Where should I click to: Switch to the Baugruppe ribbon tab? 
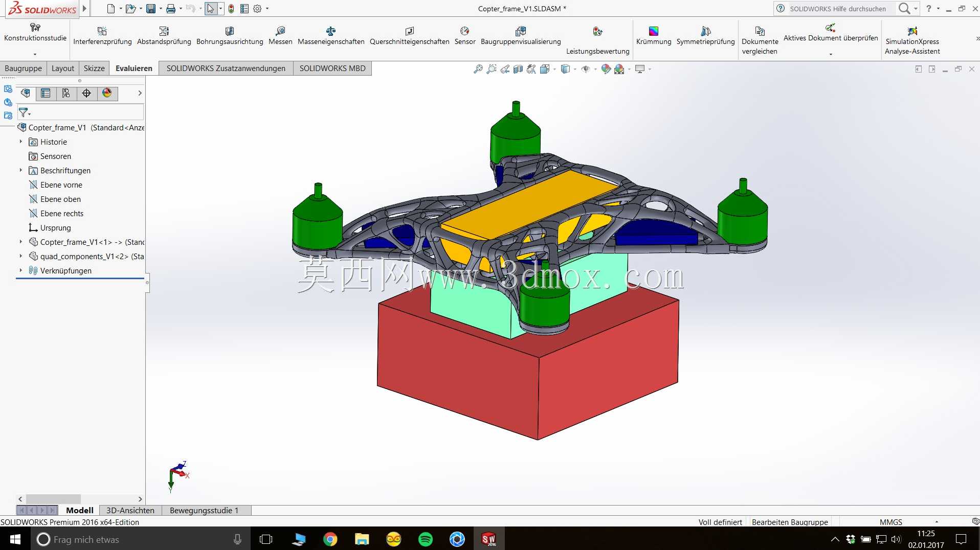[x=24, y=68]
